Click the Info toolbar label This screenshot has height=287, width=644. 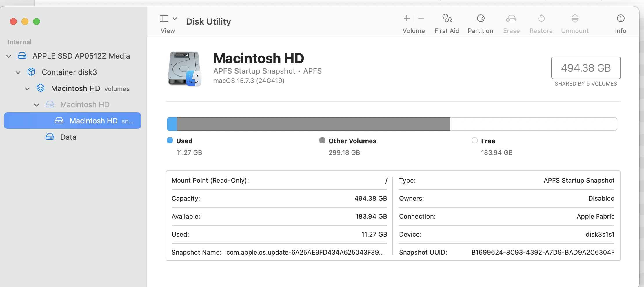[621, 31]
